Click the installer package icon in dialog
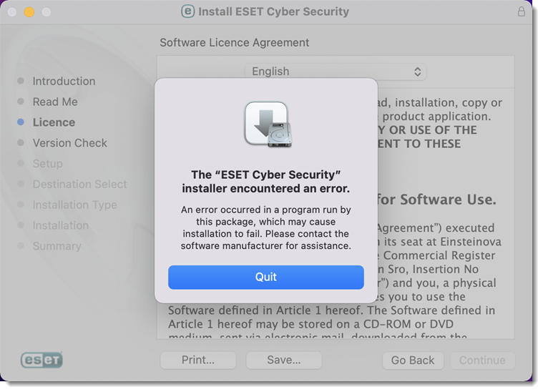The image size is (543, 392). coord(266,124)
